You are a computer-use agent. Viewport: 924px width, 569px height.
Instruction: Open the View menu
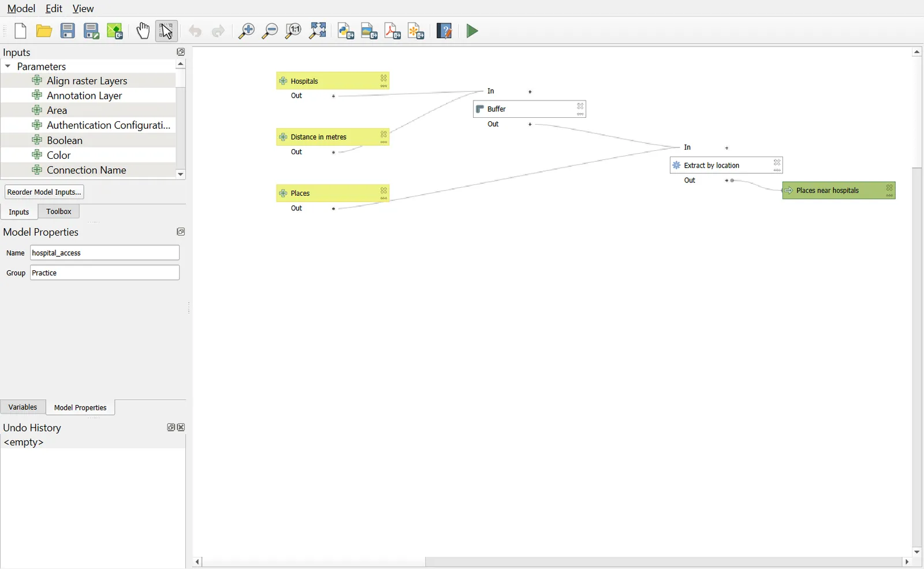coord(83,9)
